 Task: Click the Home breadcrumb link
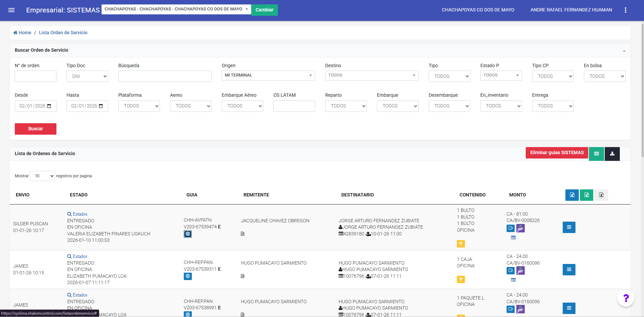(x=22, y=33)
